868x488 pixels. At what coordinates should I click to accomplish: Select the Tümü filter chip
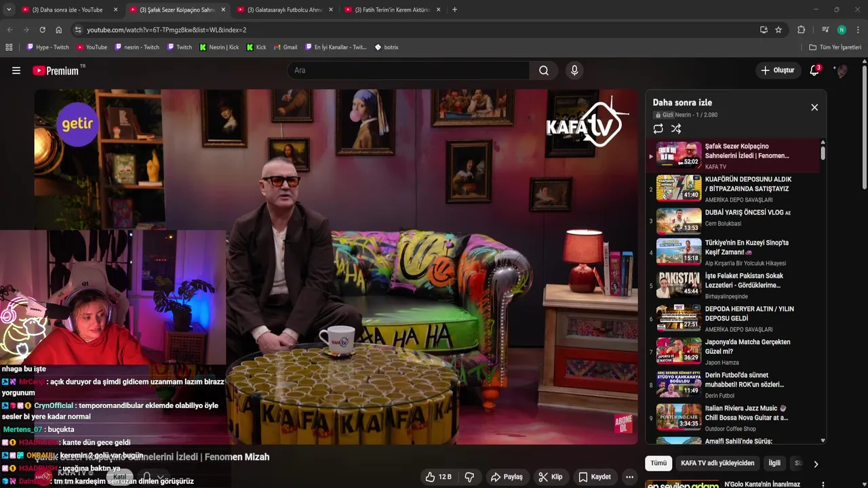(658, 463)
